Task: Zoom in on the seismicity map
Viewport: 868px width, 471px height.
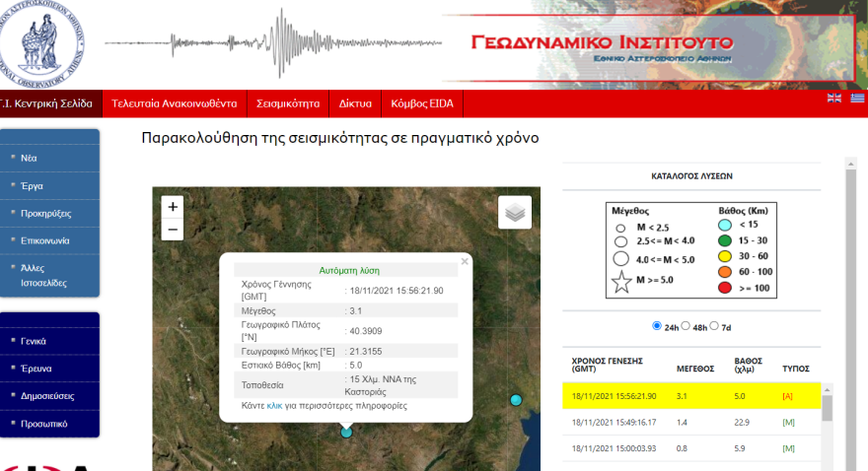Action: 173,207
